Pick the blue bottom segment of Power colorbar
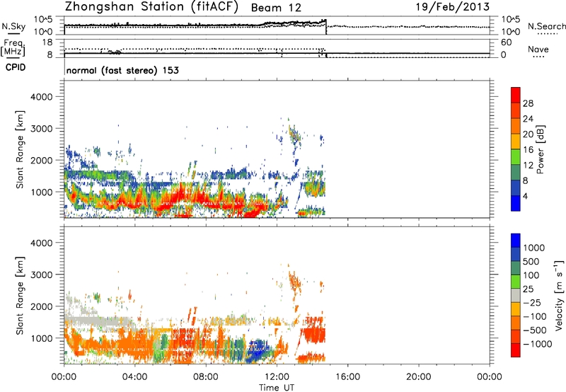 pos(516,203)
